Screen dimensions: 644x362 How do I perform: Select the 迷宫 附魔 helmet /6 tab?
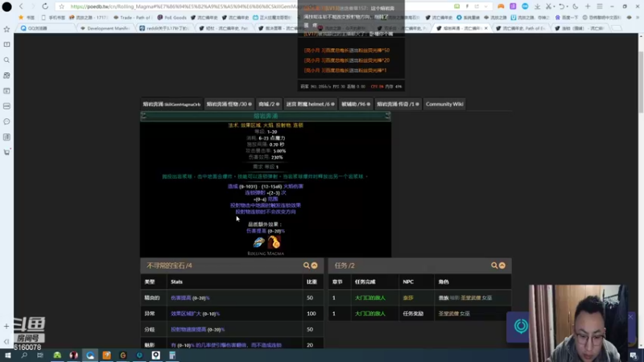pyautogui.click(x=310, y=105)
